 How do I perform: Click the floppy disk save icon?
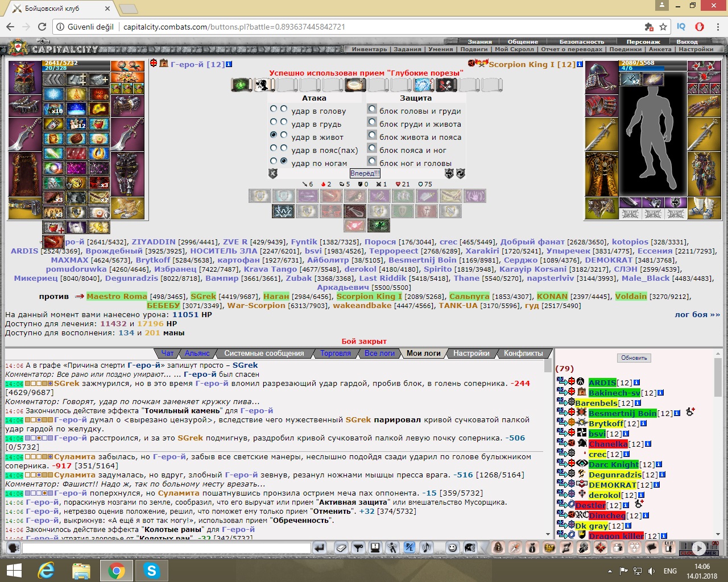[375, 548]
